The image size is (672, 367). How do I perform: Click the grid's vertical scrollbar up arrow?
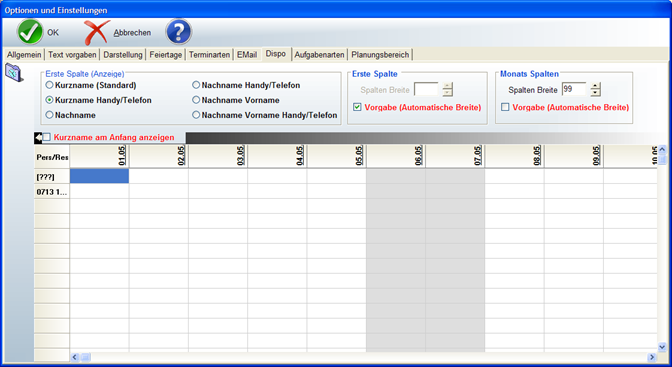pos(662,150)
